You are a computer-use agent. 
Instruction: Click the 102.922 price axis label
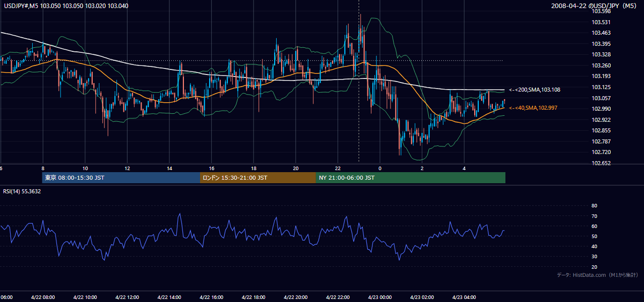[601, 120]
